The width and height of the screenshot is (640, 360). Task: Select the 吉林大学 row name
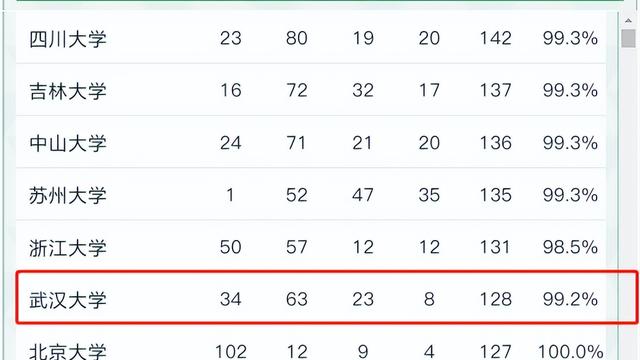pos(68,91)
